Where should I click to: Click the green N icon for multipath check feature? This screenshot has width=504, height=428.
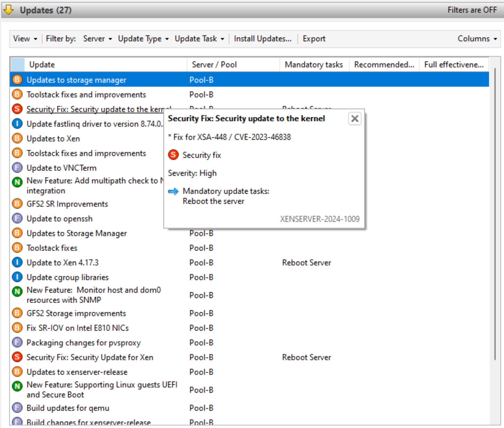pyautogui.click(x=17, y=182)
